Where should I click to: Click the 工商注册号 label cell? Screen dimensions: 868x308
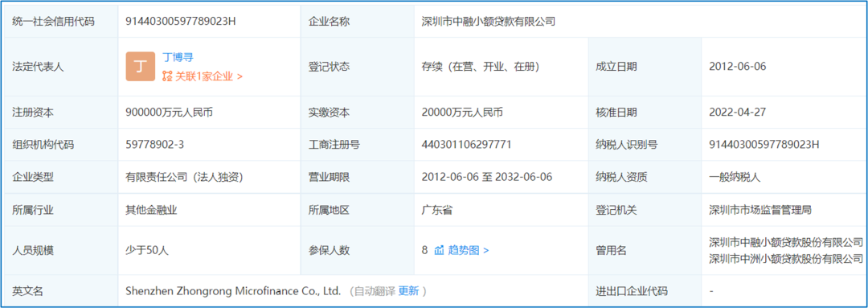pyautogui.click(x=358, y=145)
